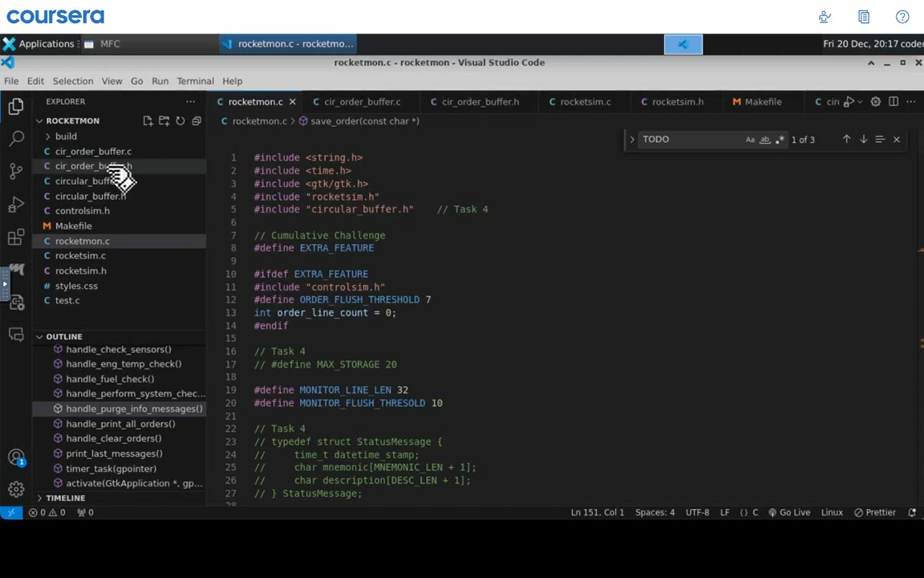Expand the build folder
This screenshot has height=578, width=924.
click(x=66, y=136)
